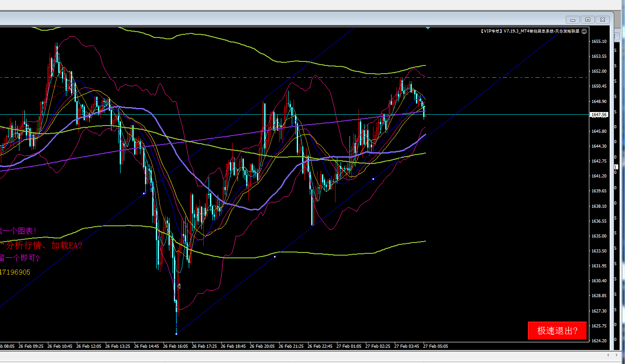Click the smiley EA status icon
Image resolution: width=625 pixels, height=364 pixels.
[x=584, y=31]
